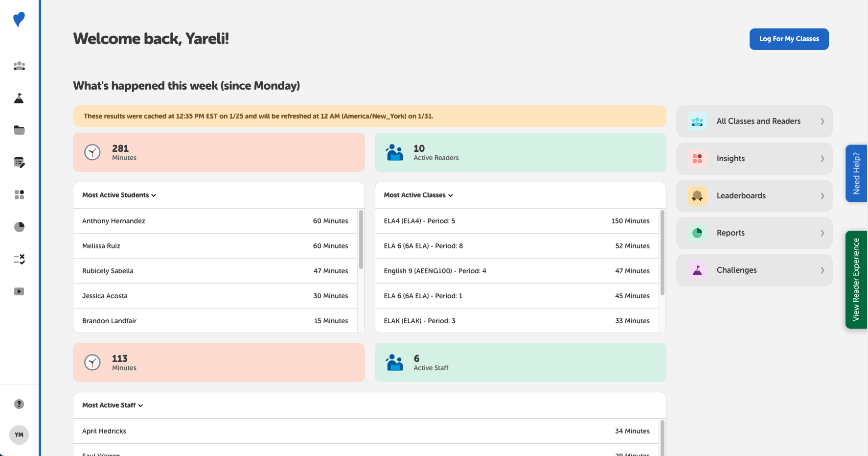The height and width of the screenshot is (456, 868).
Task: Select the pie chart reports icon in sidebar
Action: pyautogui.click(x=19, y=226)
